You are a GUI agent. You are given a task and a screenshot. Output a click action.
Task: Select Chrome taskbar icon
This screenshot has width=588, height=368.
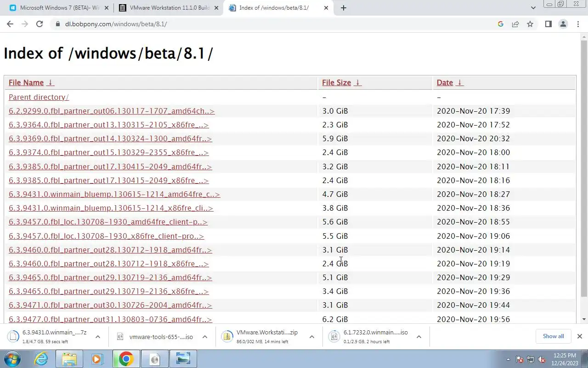pyautogui.click(x=126, y=359)
